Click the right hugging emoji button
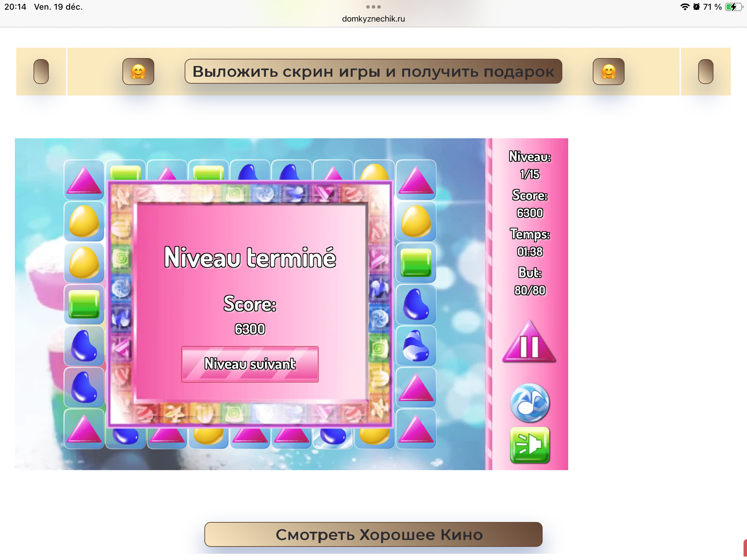This screenshot has width=747, height=560. pos(608,72)
